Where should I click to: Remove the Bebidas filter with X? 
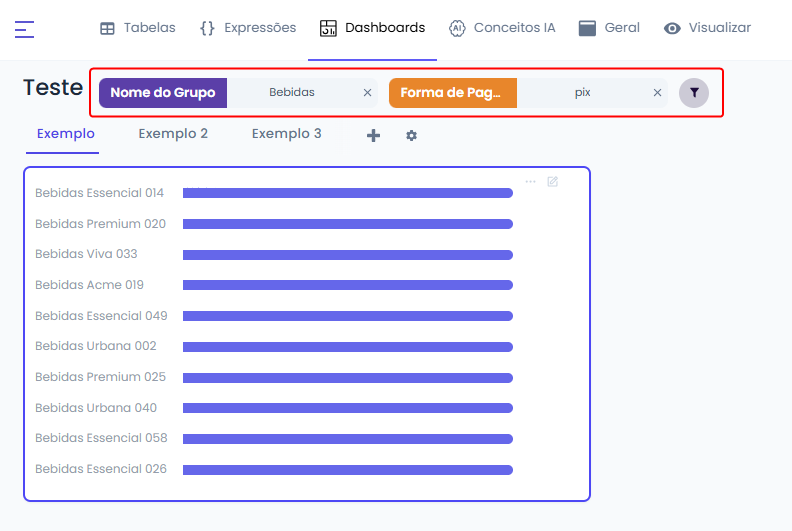click(x=367, y=93)
